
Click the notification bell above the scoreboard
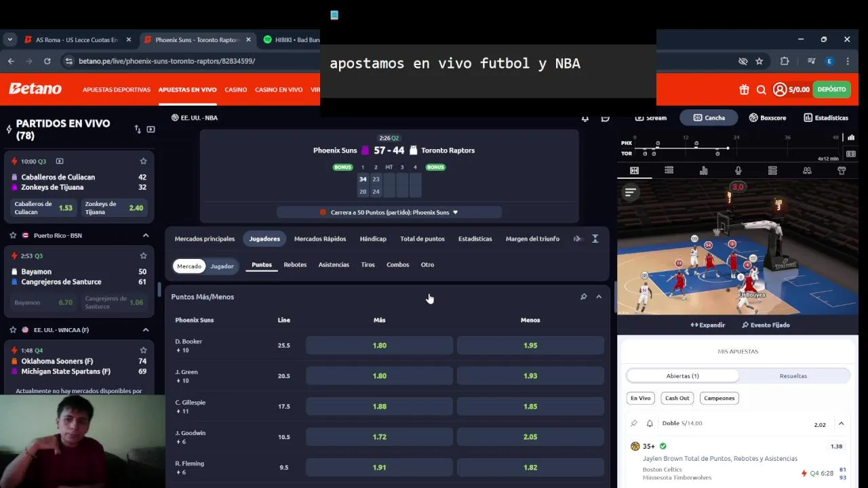[x=585, y=118]
